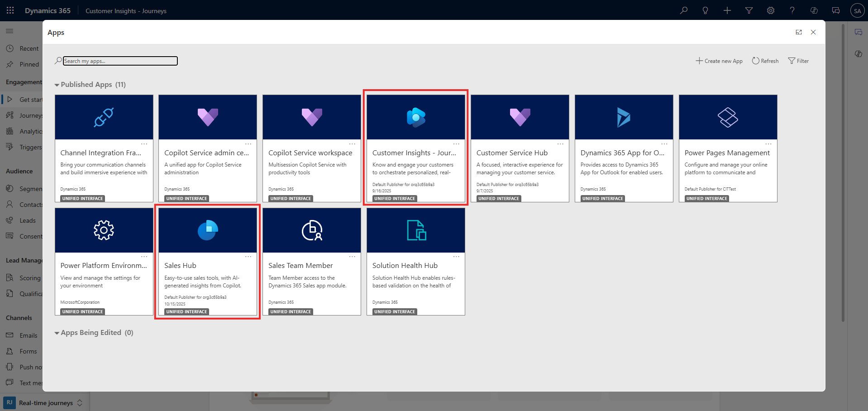Open side pane chat icon on right edge
868x411 pixels.
coord(858,32)
